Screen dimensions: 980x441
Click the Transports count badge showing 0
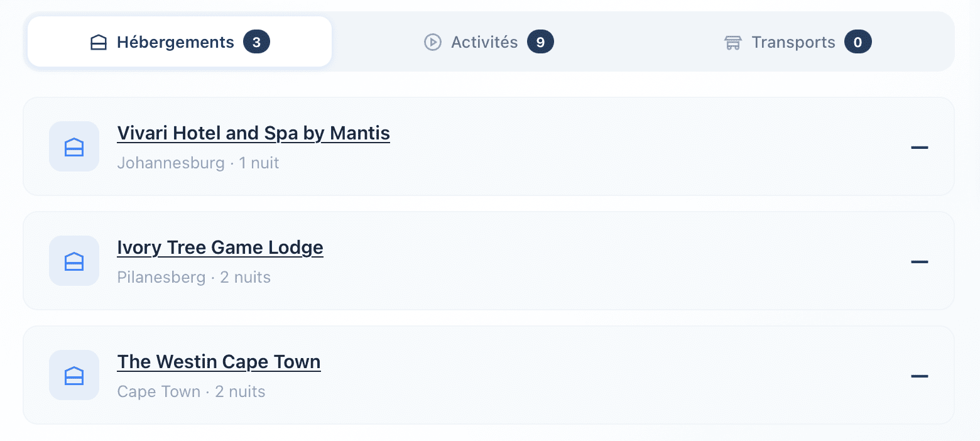click(857, 42)
